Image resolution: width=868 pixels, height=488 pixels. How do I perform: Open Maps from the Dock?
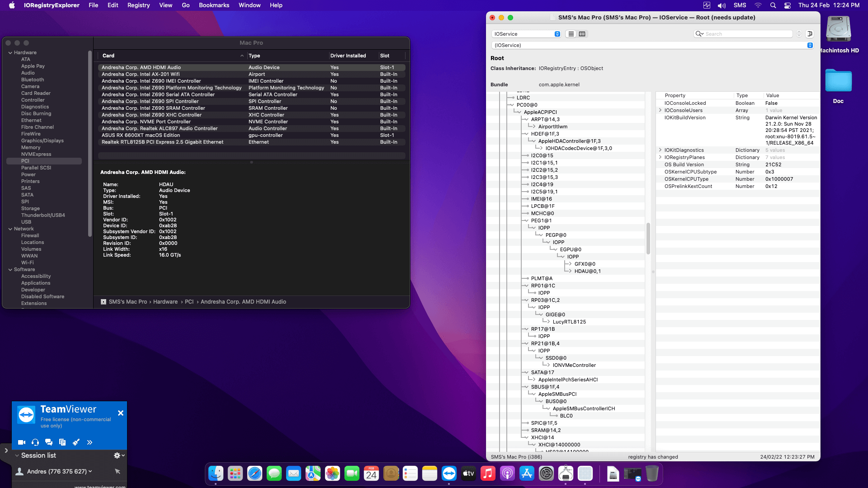pos(313,474)
